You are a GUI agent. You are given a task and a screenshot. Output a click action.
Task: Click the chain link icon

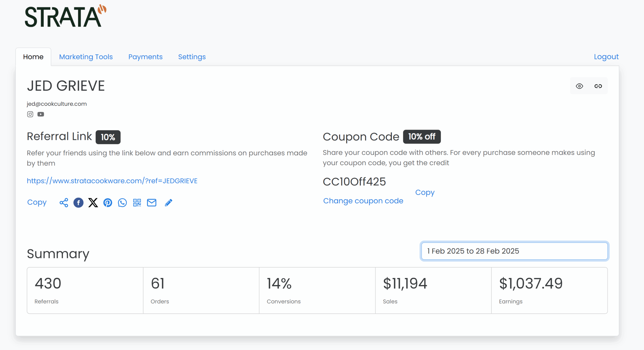598,86
